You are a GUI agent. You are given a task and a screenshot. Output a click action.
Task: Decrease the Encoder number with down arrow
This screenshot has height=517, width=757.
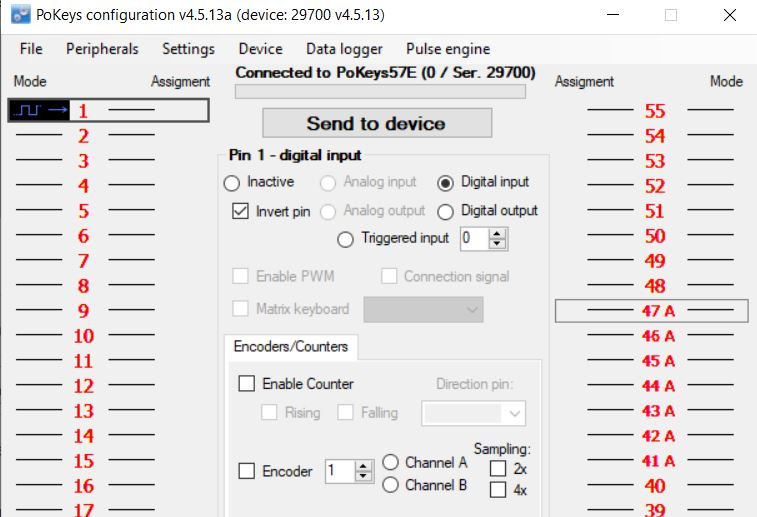[363, 476]
